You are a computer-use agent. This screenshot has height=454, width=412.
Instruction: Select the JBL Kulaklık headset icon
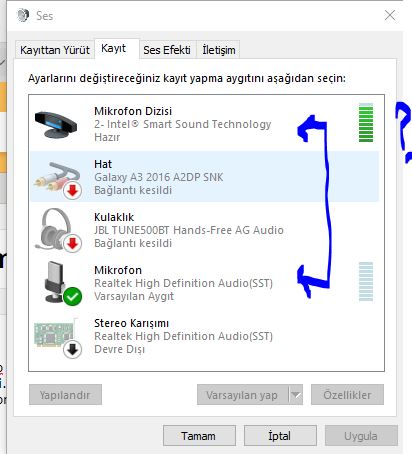coord(57,230)
